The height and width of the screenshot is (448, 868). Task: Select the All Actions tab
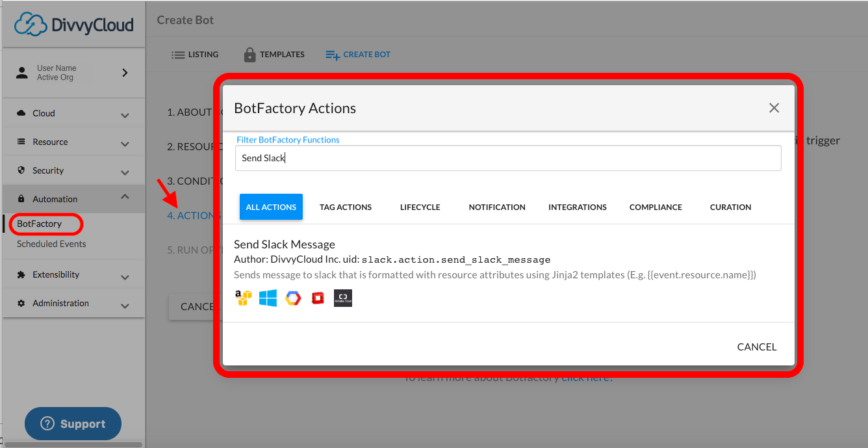(271, 207)
